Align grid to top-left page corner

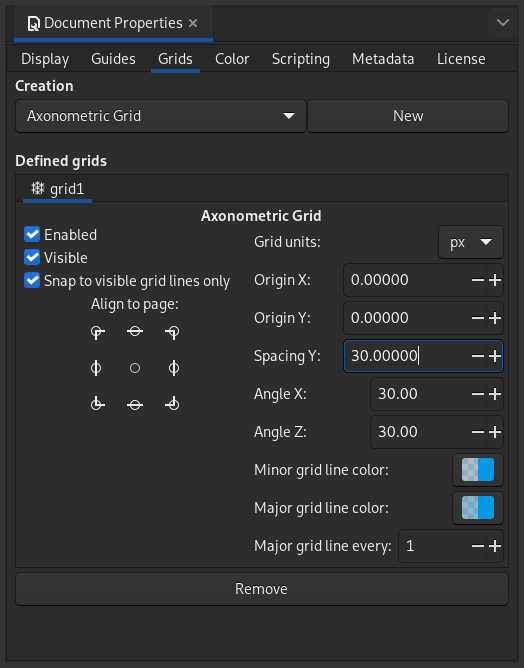98,332
